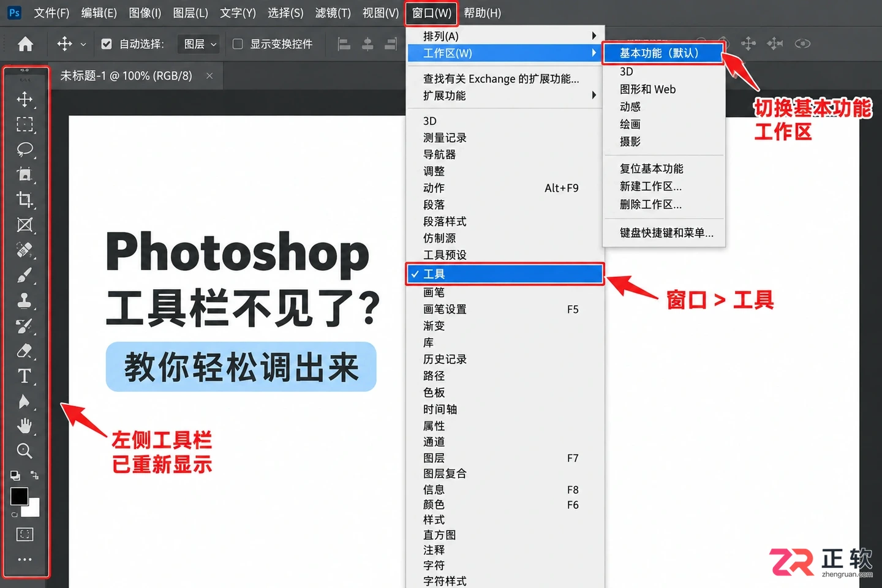Uncheck the 工具 item in Window menu
The height and width of the screenshot is (588, 882).
click(x=505, y=274)
